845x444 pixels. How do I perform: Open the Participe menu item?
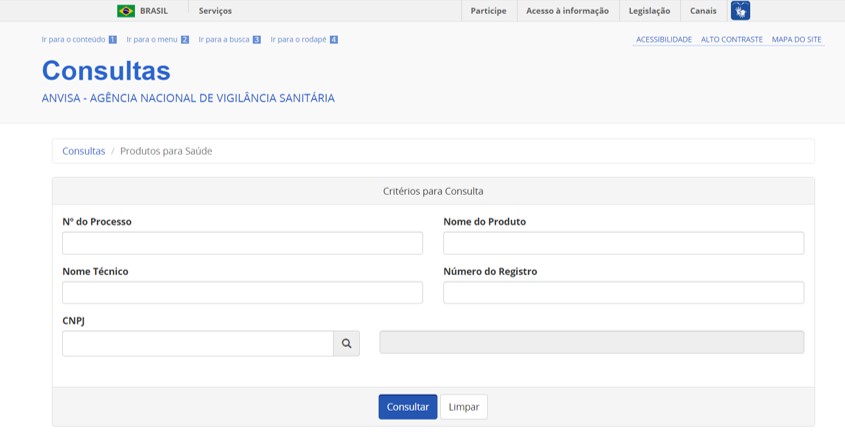pos(488,11)
